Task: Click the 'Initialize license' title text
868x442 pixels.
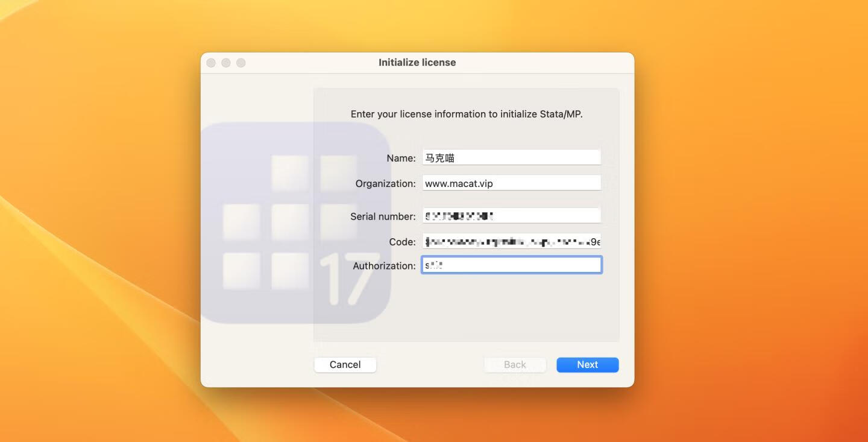Action: 417,62
